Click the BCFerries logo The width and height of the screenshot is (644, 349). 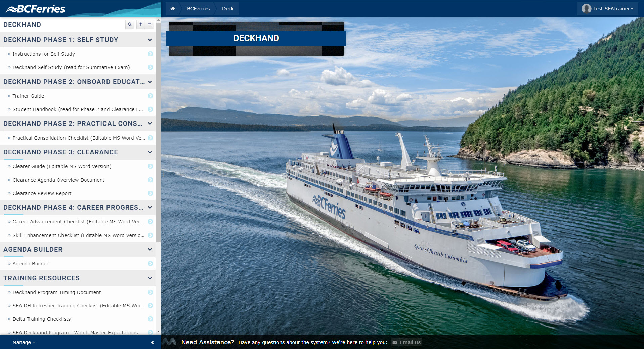(x=36, y=9)
